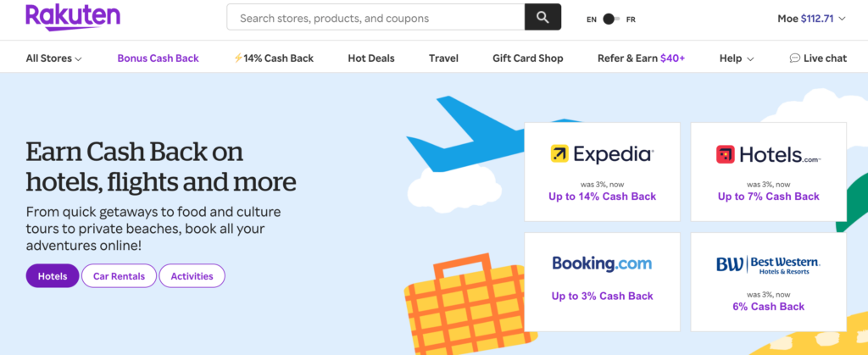Toggle the EN/FR language switch
The width and height of the screenshot is (868, 355).
click(610, 19)
